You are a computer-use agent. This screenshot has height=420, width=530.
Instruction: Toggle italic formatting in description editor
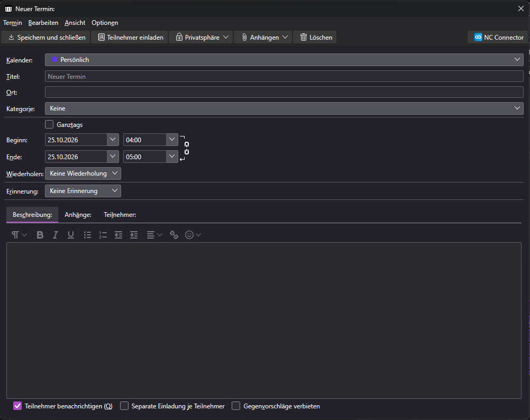coord(55,235)
